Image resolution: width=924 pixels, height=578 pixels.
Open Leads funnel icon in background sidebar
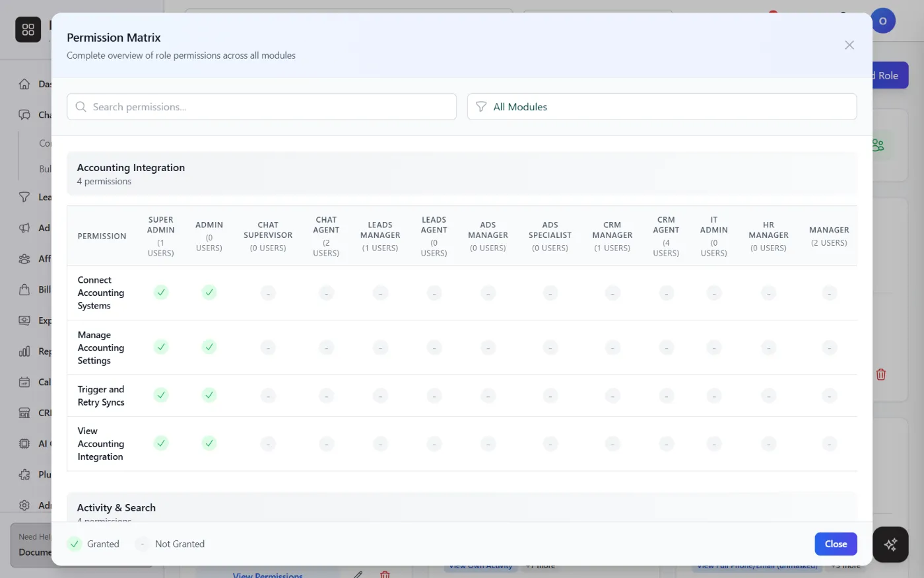tap(24, 197)
